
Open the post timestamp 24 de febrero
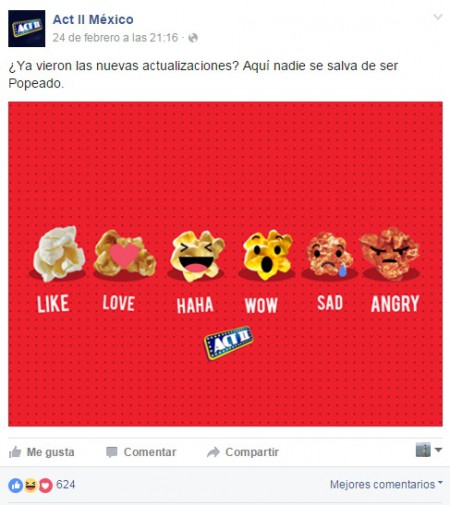[x=115, y=38]
